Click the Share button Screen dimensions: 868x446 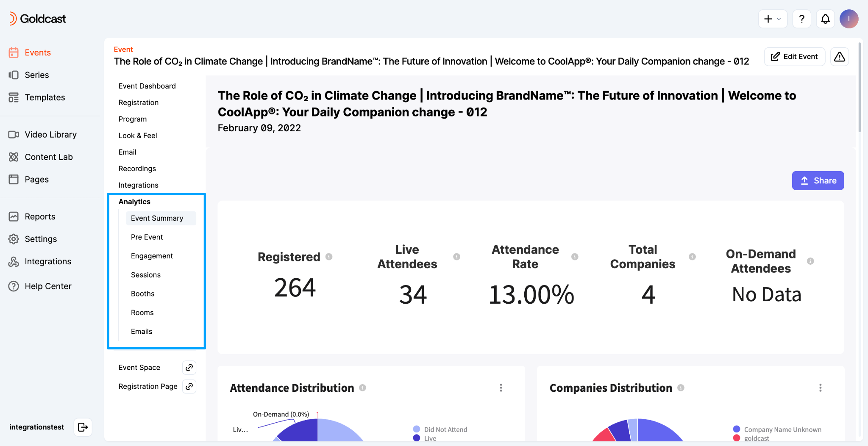point(818,180)
